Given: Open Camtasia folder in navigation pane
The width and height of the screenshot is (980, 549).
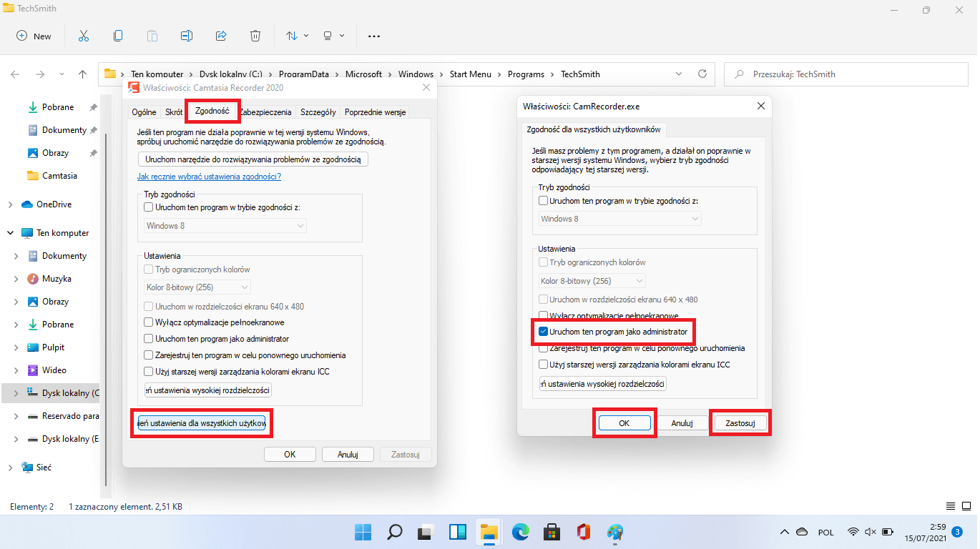Looking at the screenshot, I should 59,176.
